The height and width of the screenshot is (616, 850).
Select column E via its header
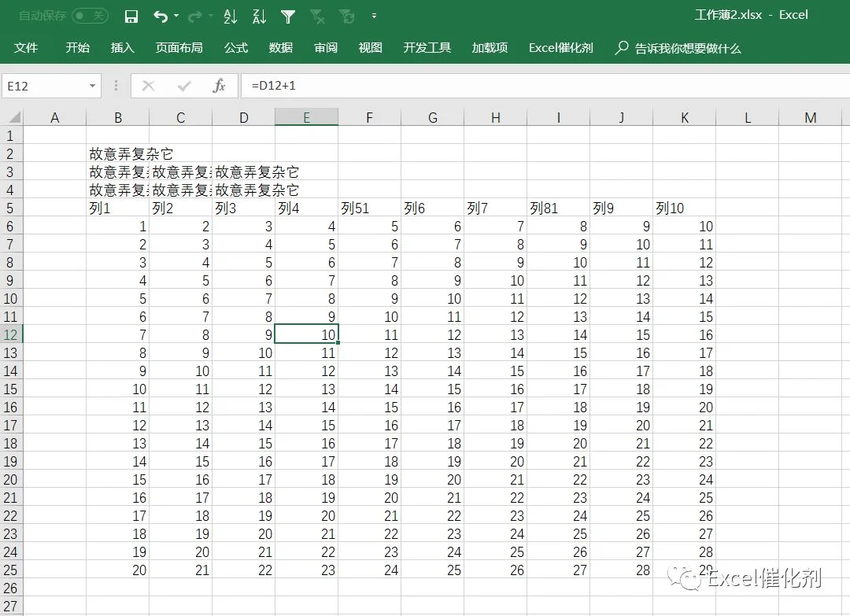[306, 117]
